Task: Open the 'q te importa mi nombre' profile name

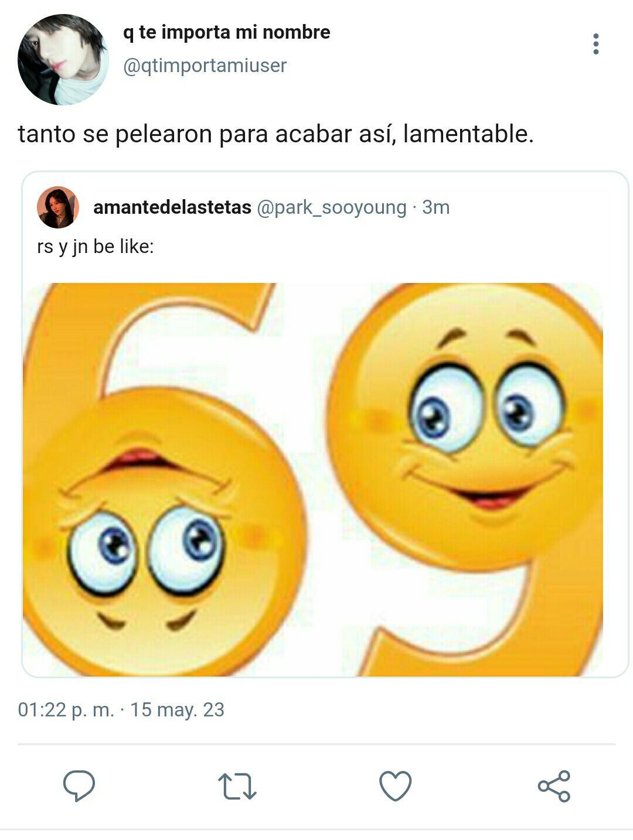Action: (226, 32)
